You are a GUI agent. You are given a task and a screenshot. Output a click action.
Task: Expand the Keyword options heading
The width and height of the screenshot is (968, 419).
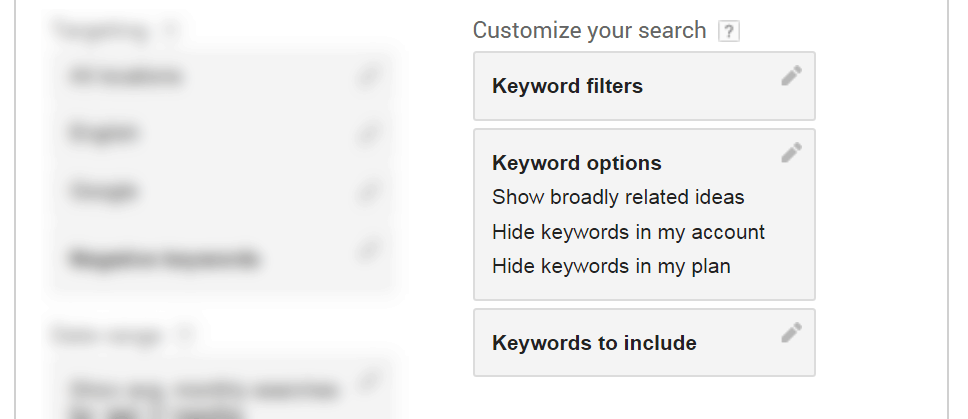pyautogui.click(x=577, y=163)
